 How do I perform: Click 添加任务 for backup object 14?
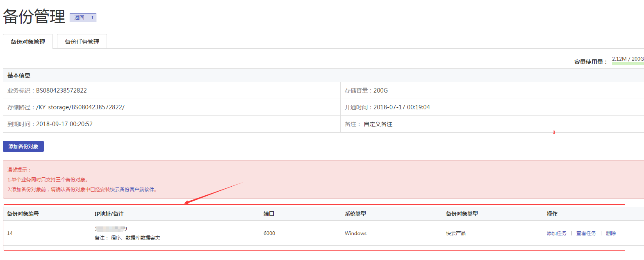[x=556, y=233]
